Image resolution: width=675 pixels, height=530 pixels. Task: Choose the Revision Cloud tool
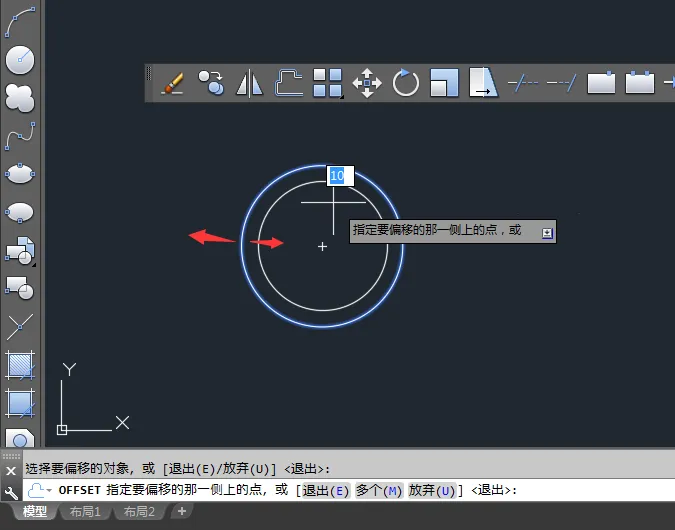pyautogui.click(x=20, y=97)
